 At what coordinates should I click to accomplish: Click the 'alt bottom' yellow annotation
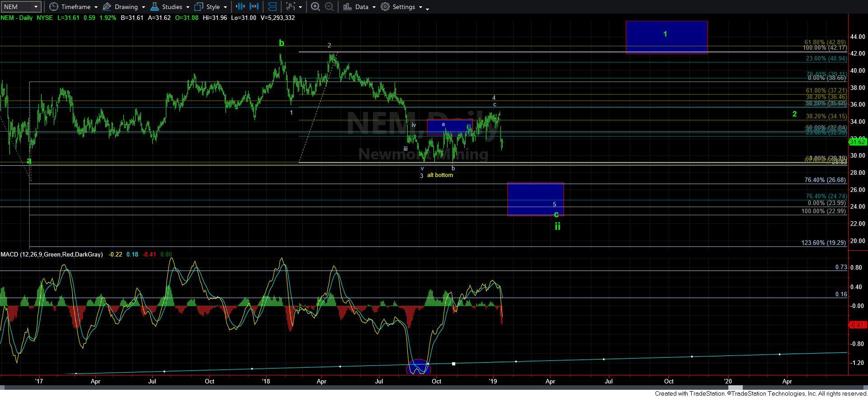tap(440, 175)
